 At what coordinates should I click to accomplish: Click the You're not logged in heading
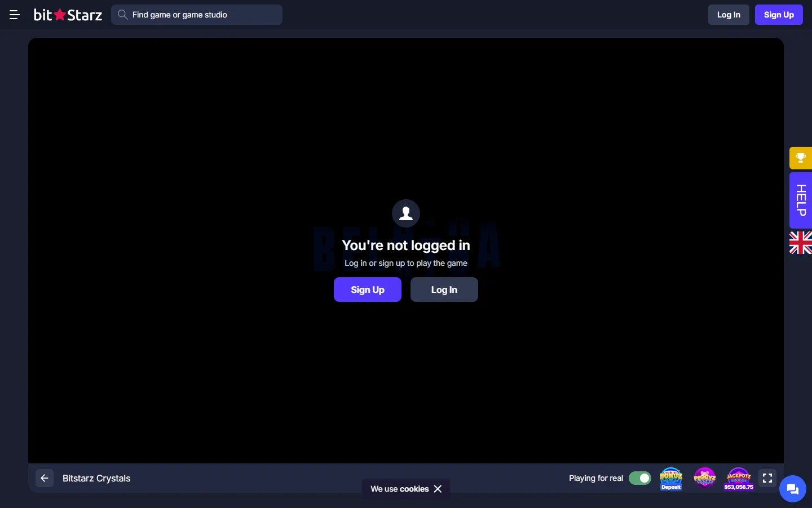click(406, 245)
